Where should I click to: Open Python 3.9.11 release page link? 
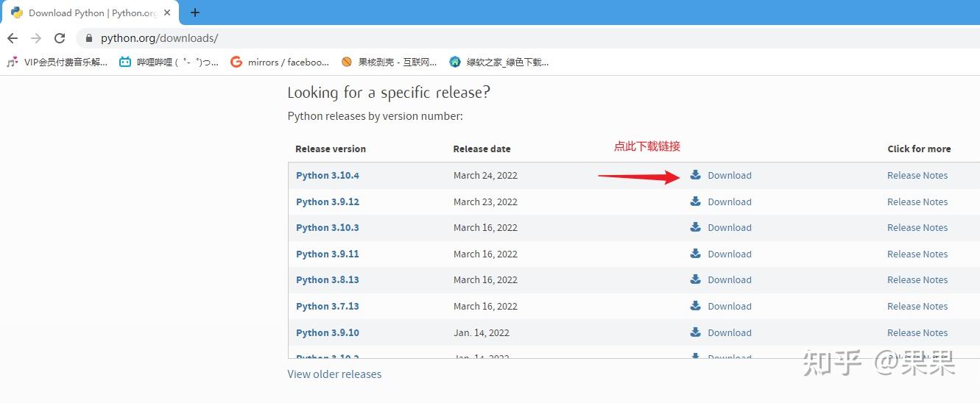coord(328,254)
